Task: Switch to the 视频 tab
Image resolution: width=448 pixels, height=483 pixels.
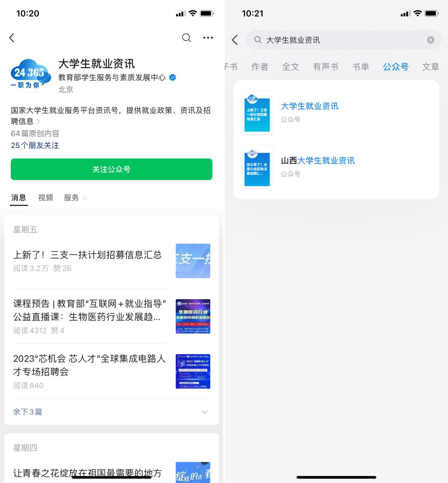Action: pos(46,198)
